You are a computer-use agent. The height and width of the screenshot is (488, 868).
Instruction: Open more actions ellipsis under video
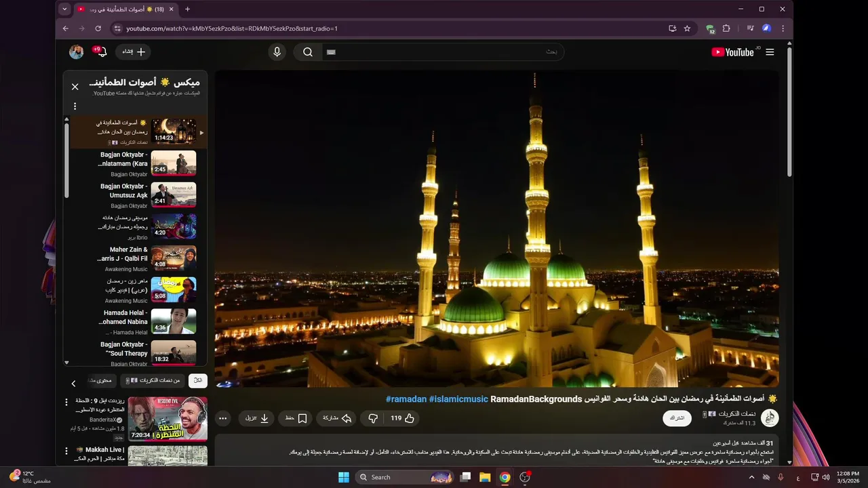pos(222,418)
